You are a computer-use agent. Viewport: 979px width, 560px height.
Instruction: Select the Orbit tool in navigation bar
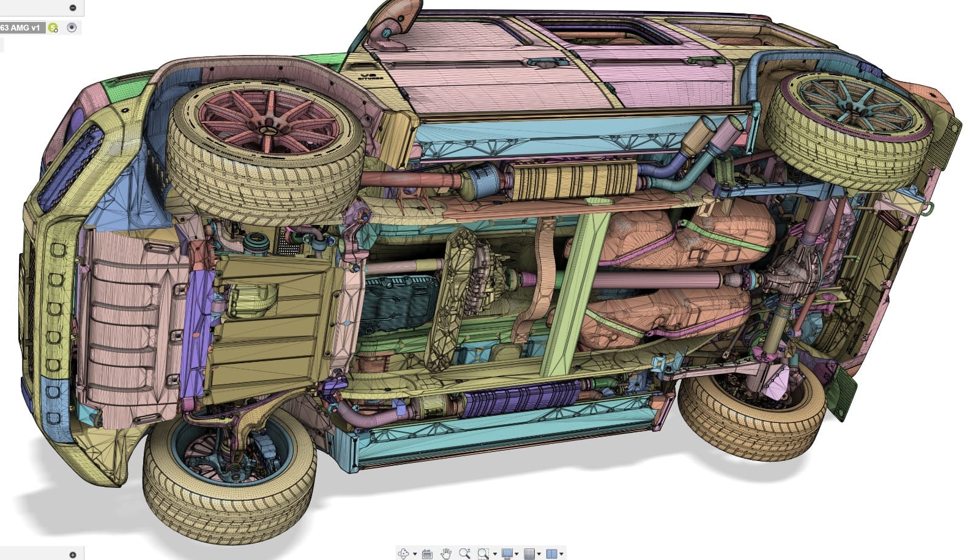[x=403, y=554]
